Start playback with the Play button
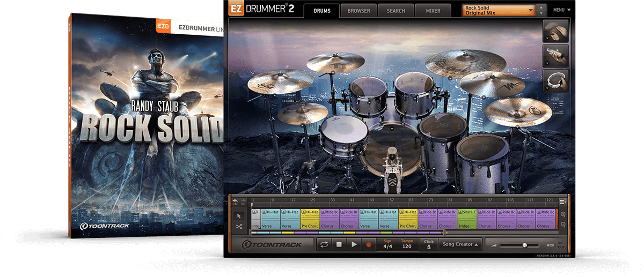The height and width of the screenshot is (277, 644). [x=353, y=244]
